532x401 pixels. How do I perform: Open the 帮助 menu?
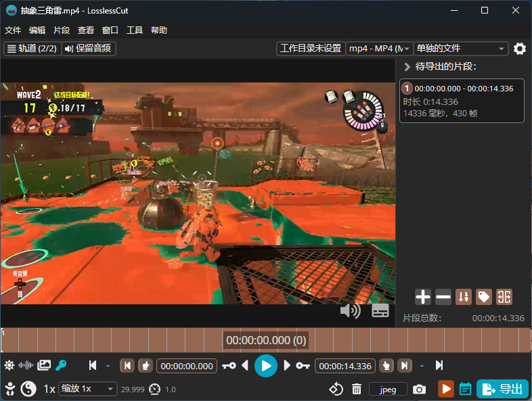[x=159, y=30]
